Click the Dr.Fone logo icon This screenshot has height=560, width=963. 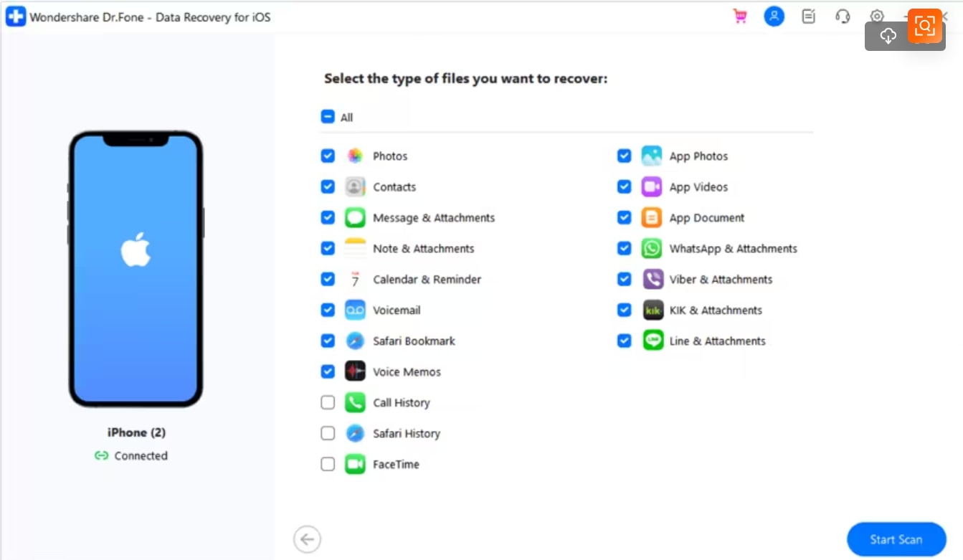tap(14, 16)
